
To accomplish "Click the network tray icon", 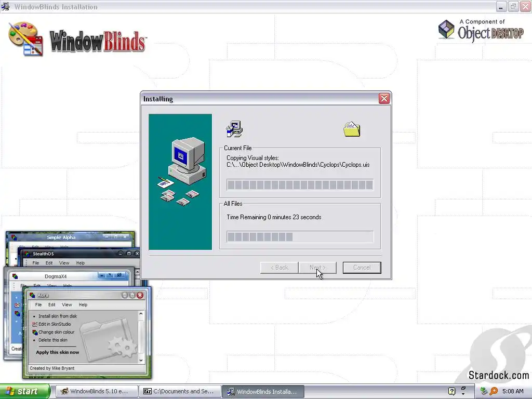I will 484,391.
